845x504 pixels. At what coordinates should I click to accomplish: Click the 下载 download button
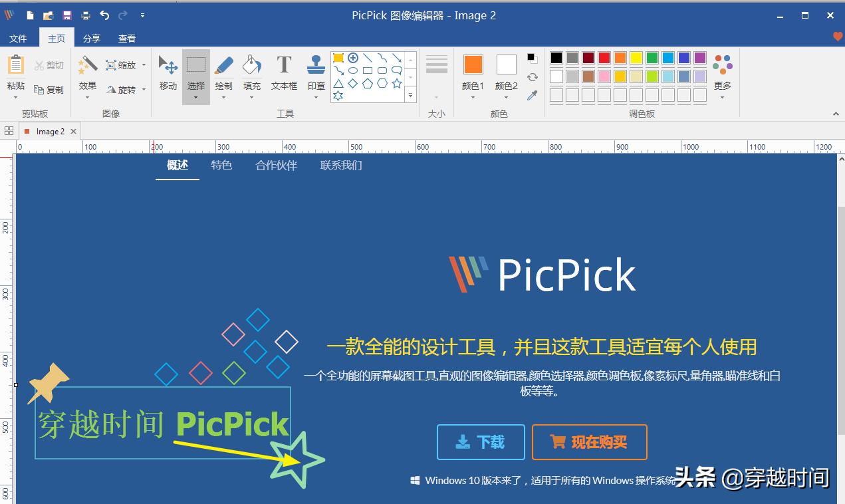(x=480, y=442)
